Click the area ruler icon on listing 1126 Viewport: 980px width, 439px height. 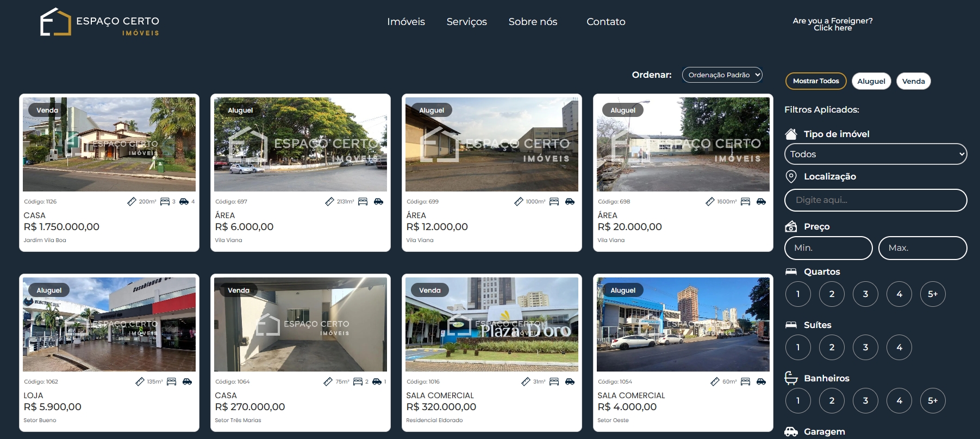(132, 202)
